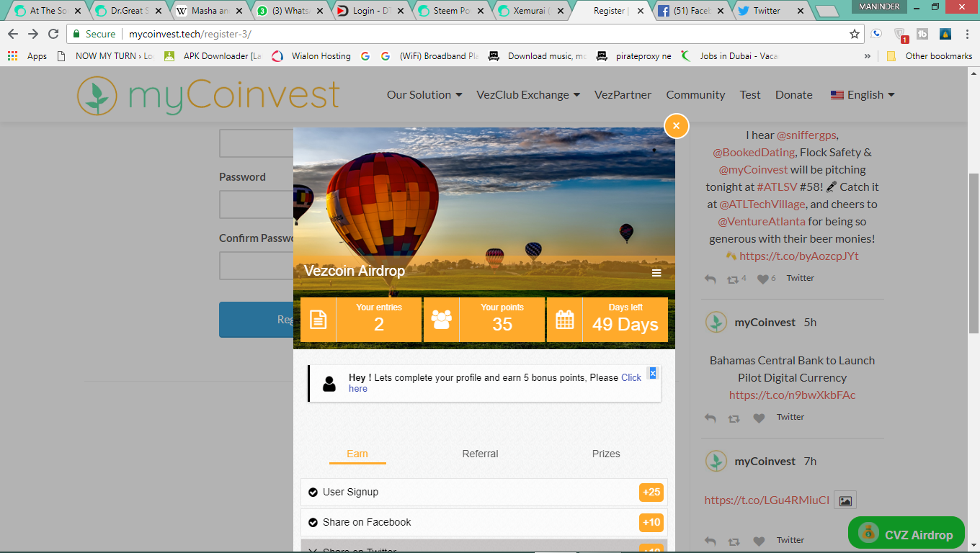Screen dimensions: 980x553
Task: Click myCoinvest avatar on the 7h tweet
Action: [x=716, y=461]
